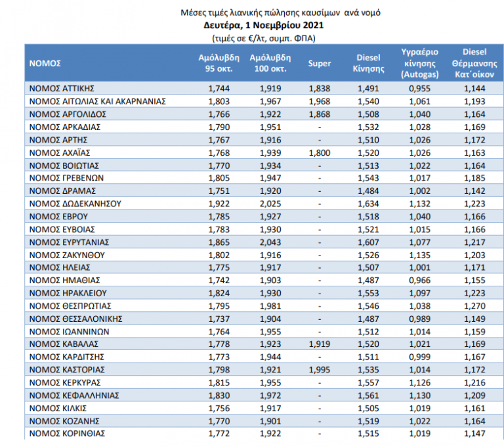Select the Υγραέριο κίνησης (Autogas) header

click(x=419, y=63)
